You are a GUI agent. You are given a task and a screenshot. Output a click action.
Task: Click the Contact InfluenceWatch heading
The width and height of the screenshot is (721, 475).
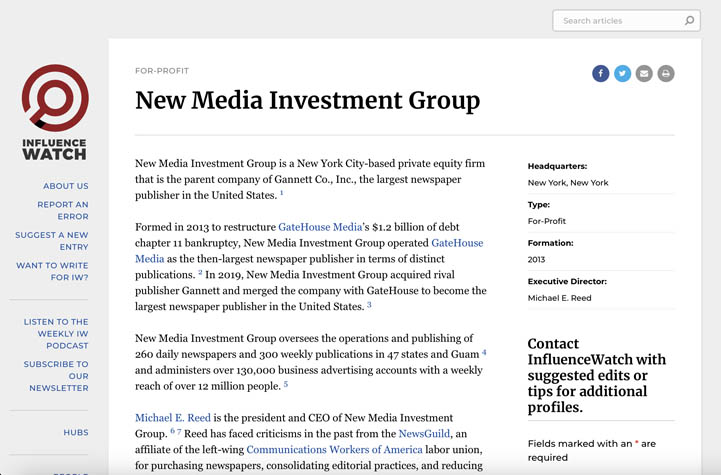596,375
